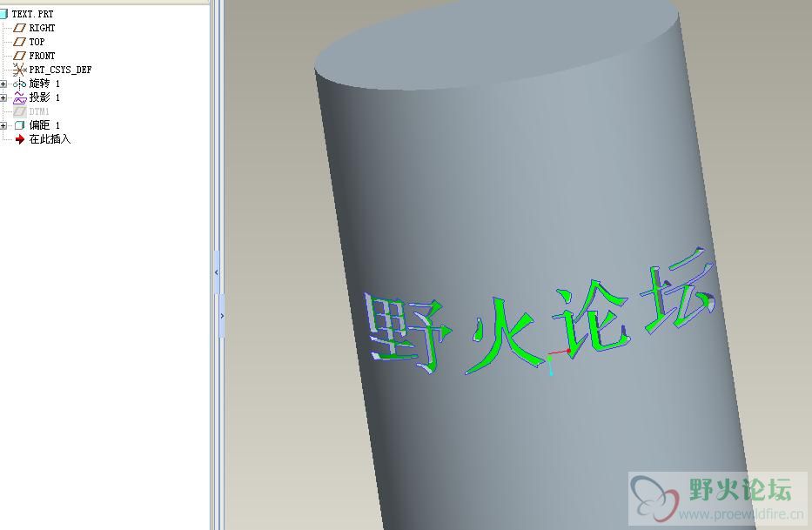812x530 pixels.
Task: Click the cylinder's top flat face
Action: click(497, 47)
